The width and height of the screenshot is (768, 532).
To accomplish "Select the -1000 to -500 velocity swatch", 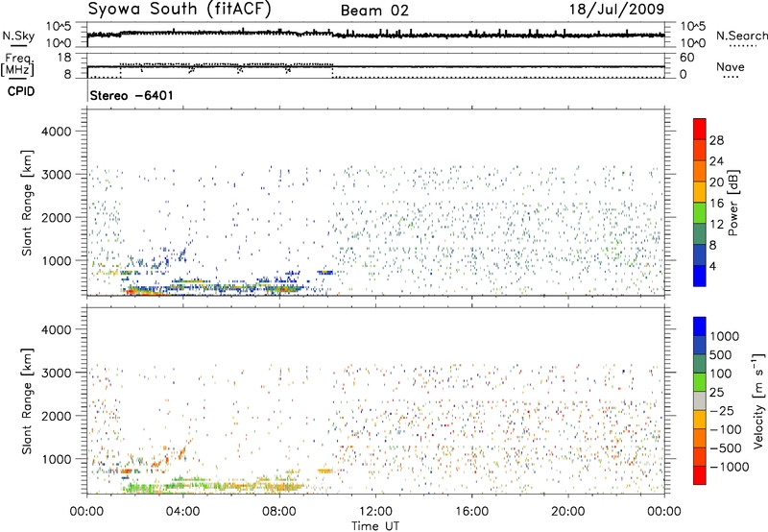I will (x=700, y=456).
